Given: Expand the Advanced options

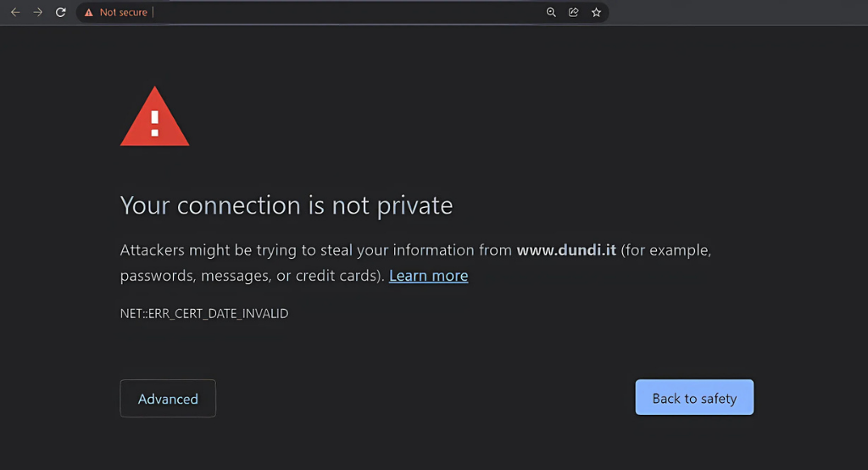Looking at the screenshot, I should [168, 399].
